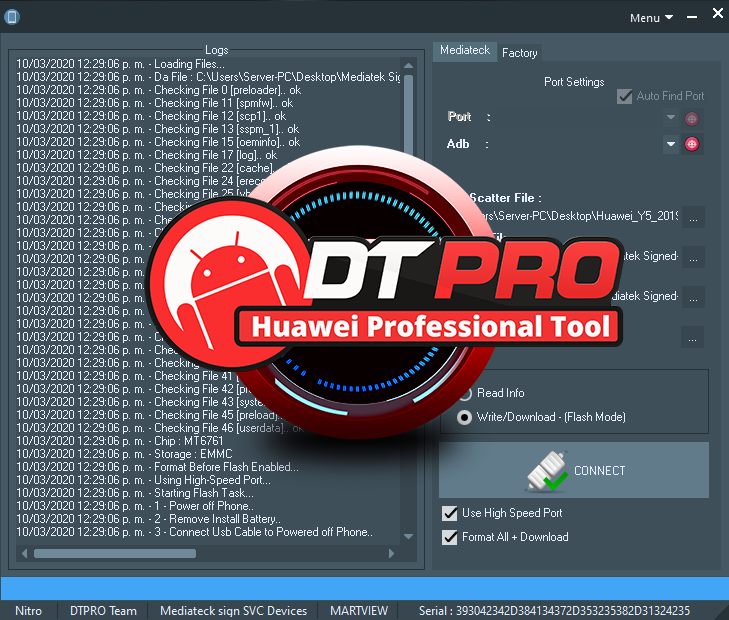This screenshot has height=620, width=729.
Task: Select the Read Info option
Action: pos(464,393)
